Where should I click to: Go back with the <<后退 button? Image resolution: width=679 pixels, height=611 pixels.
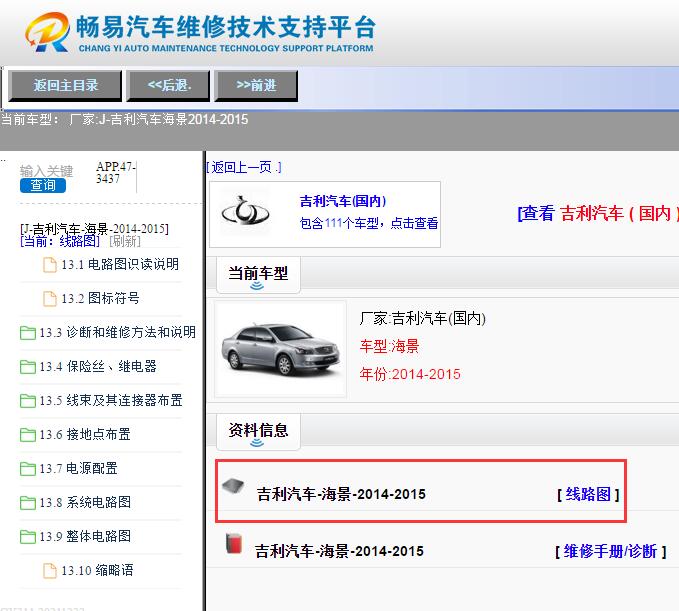[168, 86]
